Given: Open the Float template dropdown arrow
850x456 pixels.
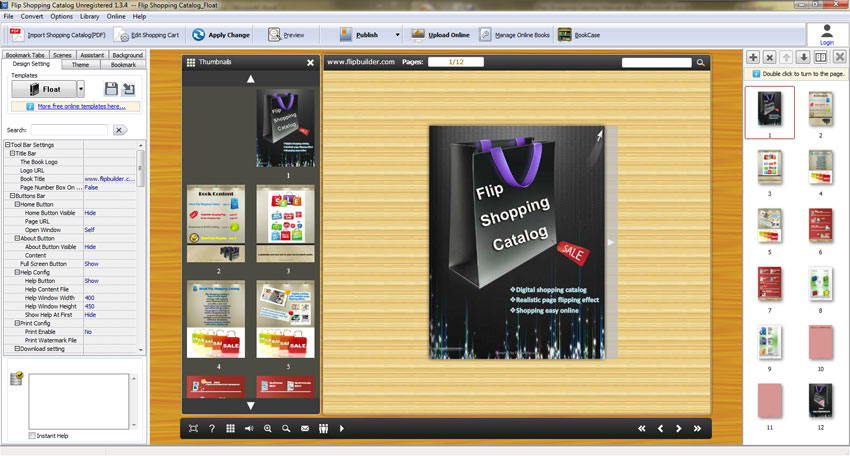Looking at the screenshot, I should click(x=80, y=89).
